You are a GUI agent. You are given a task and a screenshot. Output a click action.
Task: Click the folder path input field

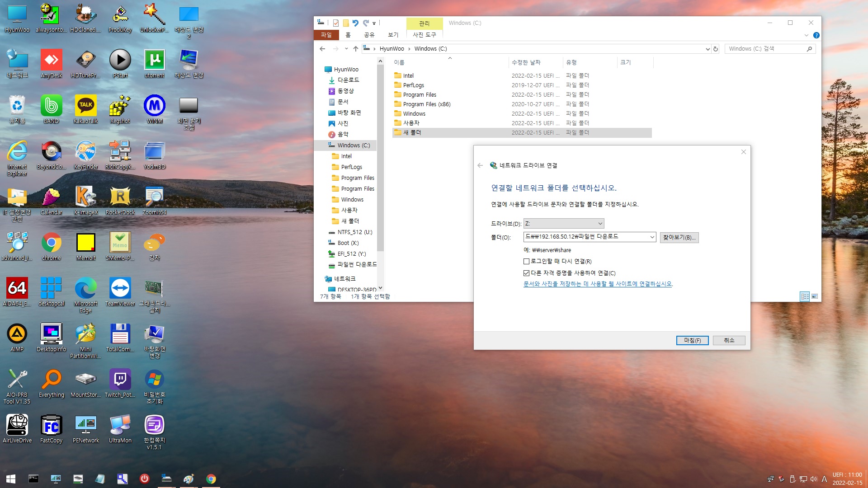click(586, 237)
